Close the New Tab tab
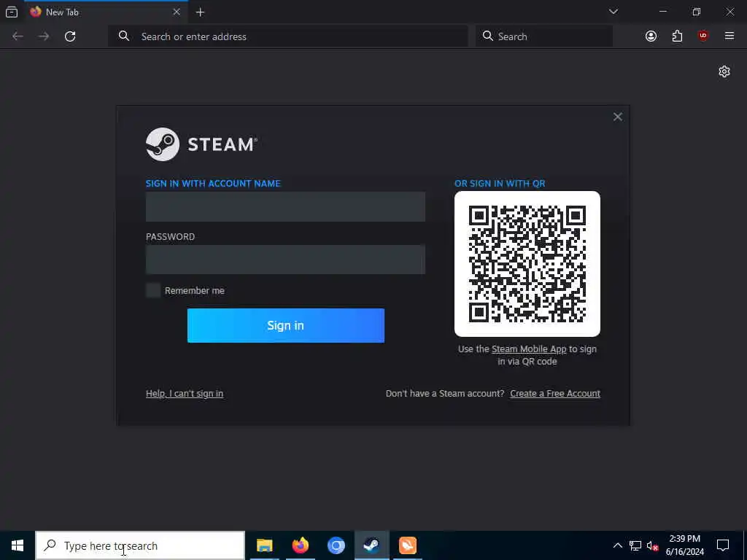The height and width of the screenshot is (560, 747). pos(177,12)
